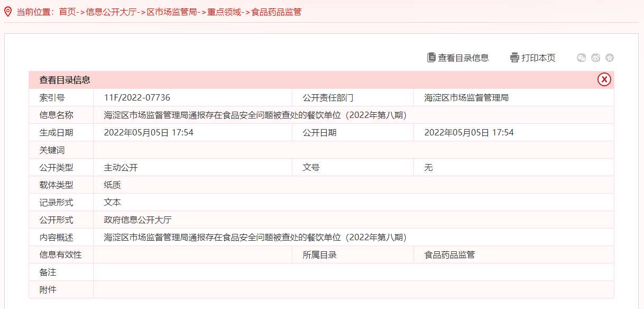Viewport: 644px width, 309px height.
Task: Click 查看目录信息 panel header title
Action: [x=65, y=80]
